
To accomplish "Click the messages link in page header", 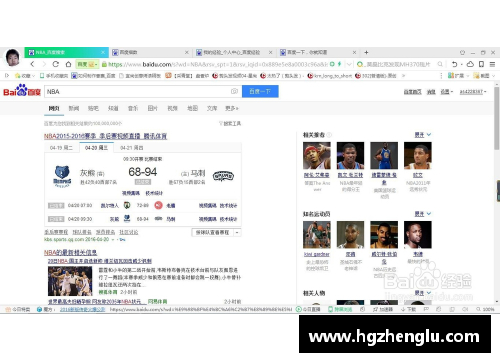I will 431,92.
